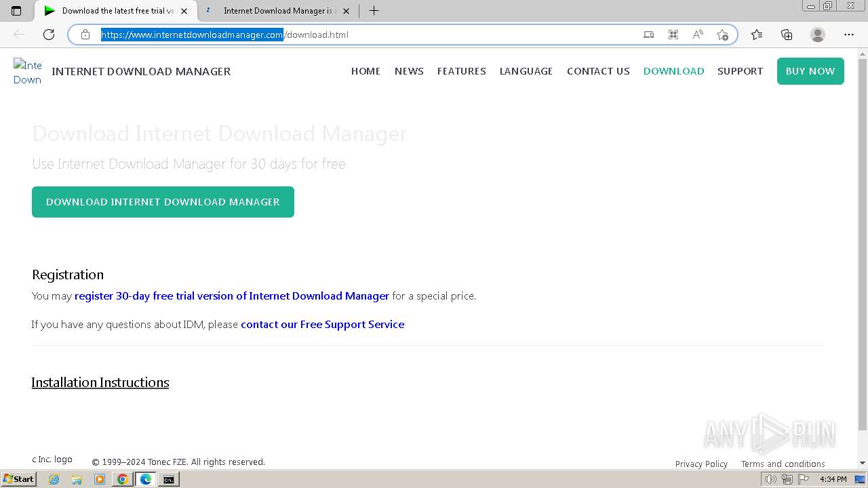Select the Download latest free trial tab
This screenshot has height=488, width=868.
point(117,11)
